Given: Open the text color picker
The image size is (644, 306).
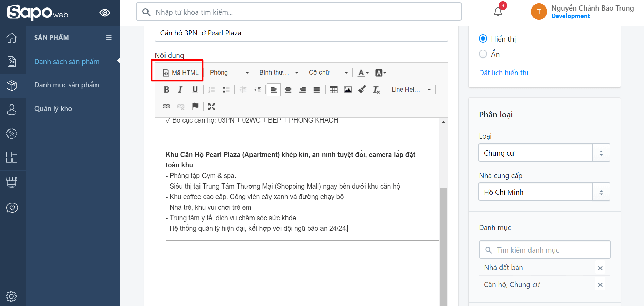Looking at the screenshot, I should 363,73.
